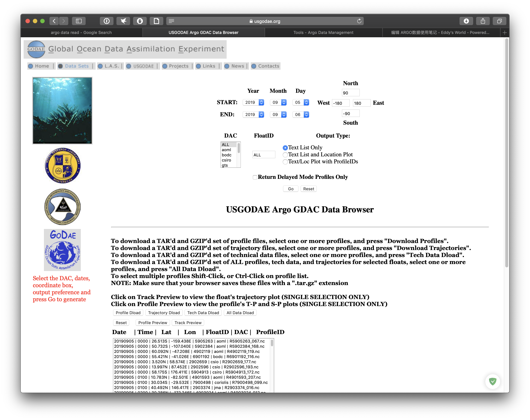Screen dimensions: 530x420
Task: Click the Naval Research Laboratory seal
Action: (x=63, y=166)
